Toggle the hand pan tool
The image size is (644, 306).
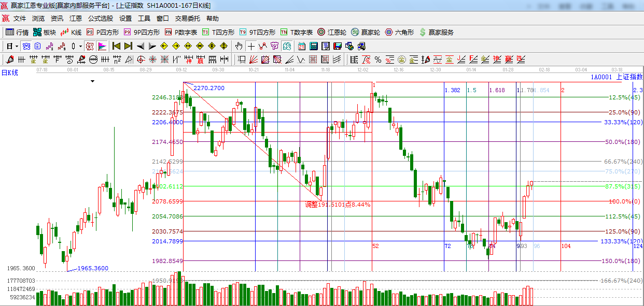239,46
